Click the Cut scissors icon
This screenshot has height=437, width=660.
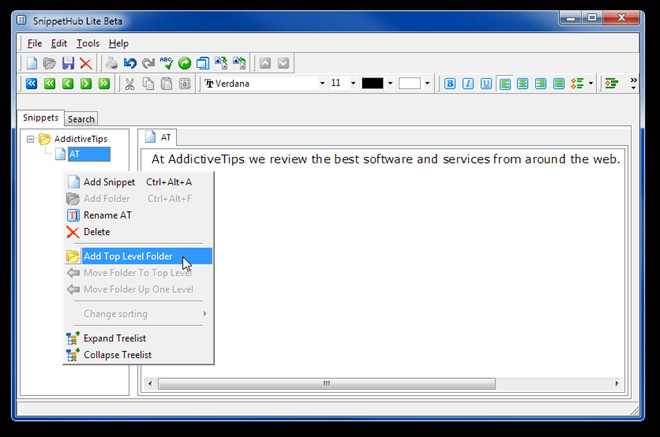point(130,83)
